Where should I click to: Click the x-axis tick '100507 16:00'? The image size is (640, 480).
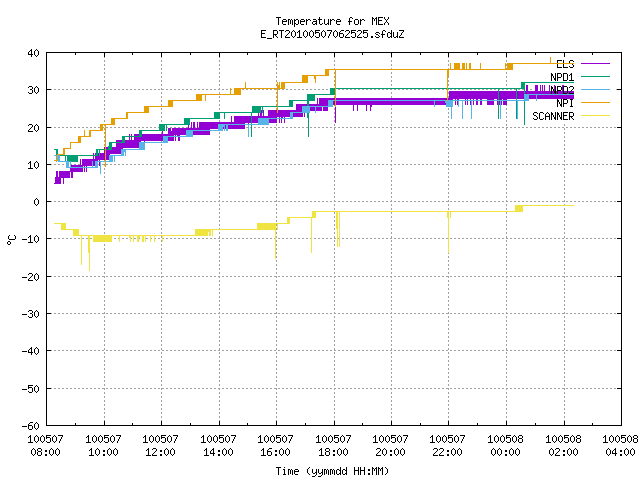276,446
